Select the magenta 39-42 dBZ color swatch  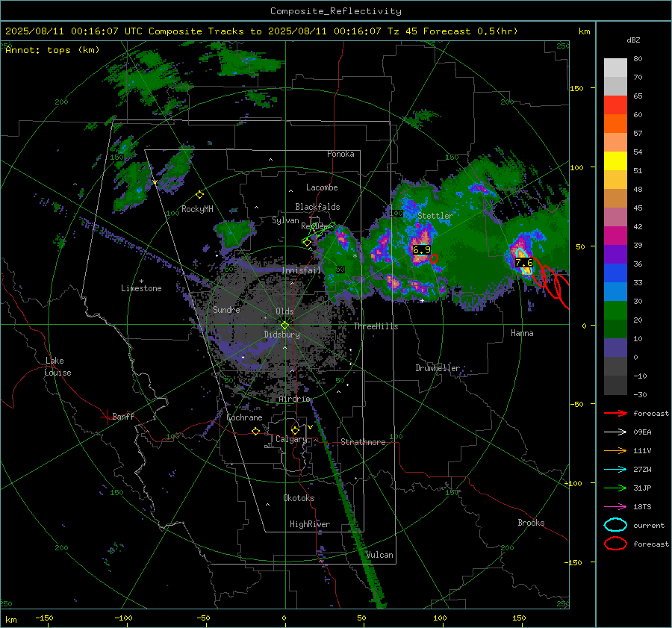coord(615,236)
